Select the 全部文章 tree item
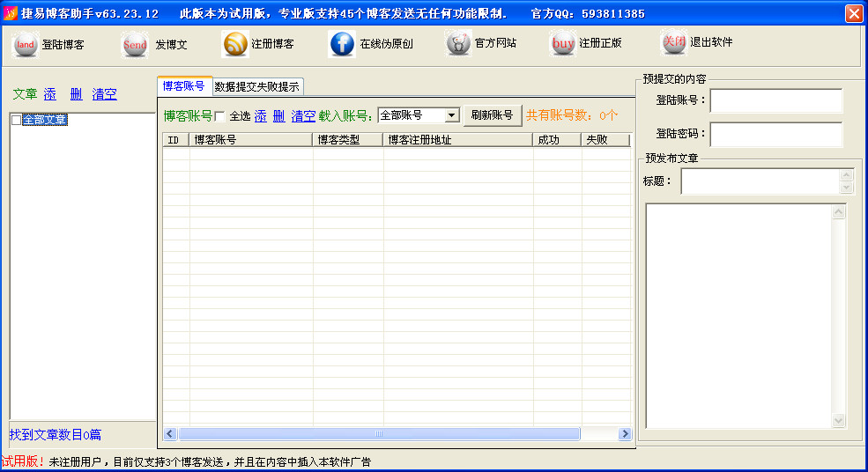 point(44,120)
